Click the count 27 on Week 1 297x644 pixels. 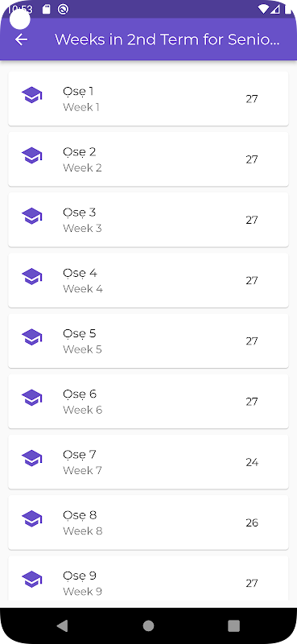[x=252, y=99]
